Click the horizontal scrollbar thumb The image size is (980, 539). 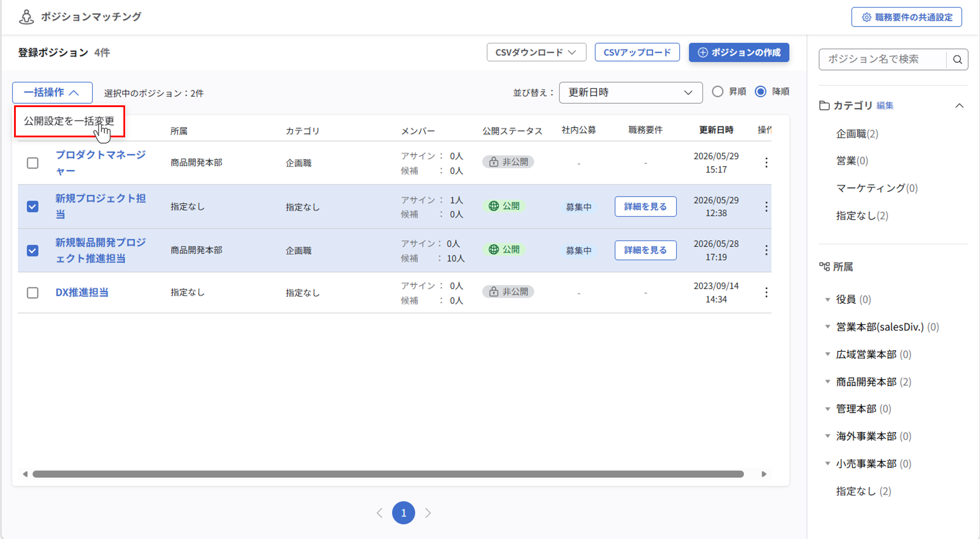388,474
